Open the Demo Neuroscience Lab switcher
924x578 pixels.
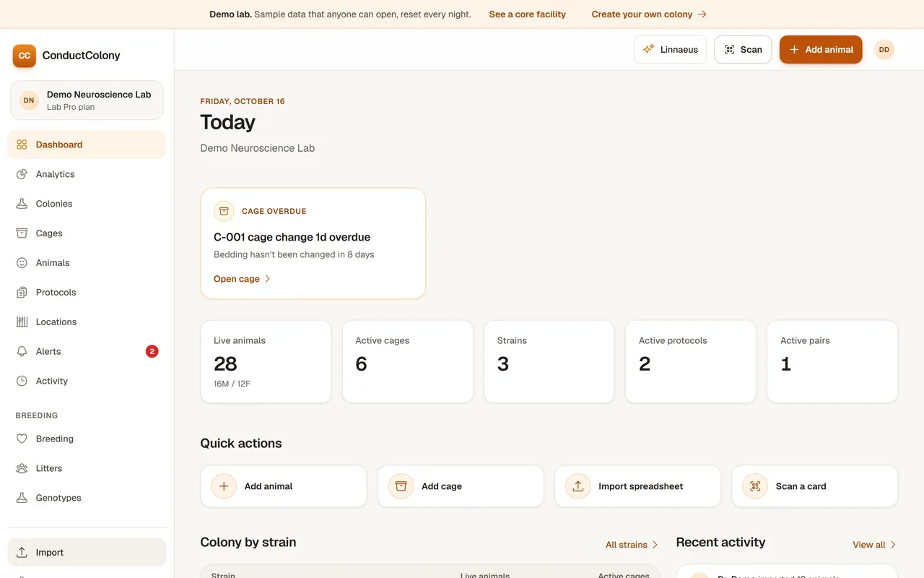click(x=87, y=100)
